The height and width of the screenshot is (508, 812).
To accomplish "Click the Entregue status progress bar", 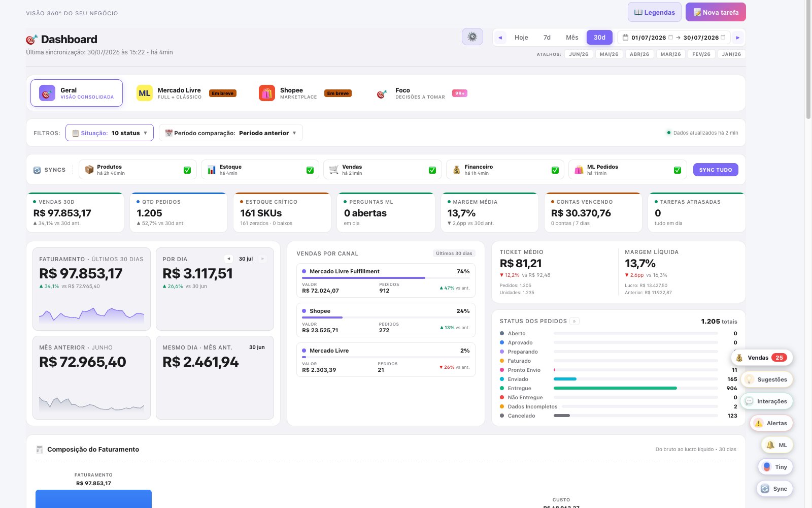I will click(x=636, y=388).
